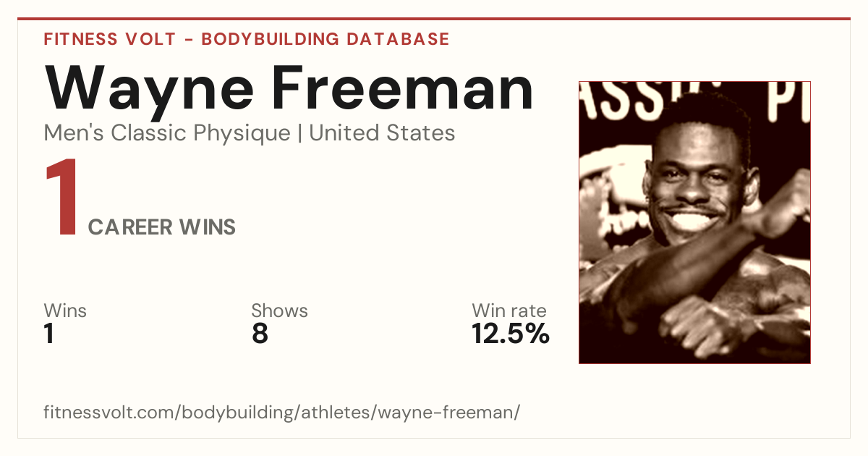The image size is (868, 456).
Task: Select the Men's Classic Physique division text
Action: [x=167, y=133]
